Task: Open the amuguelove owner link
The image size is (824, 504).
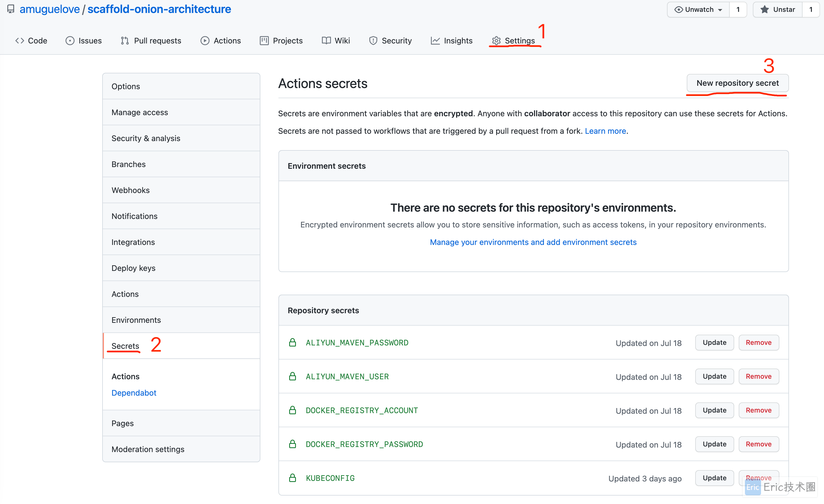Action: click(49, 9)
